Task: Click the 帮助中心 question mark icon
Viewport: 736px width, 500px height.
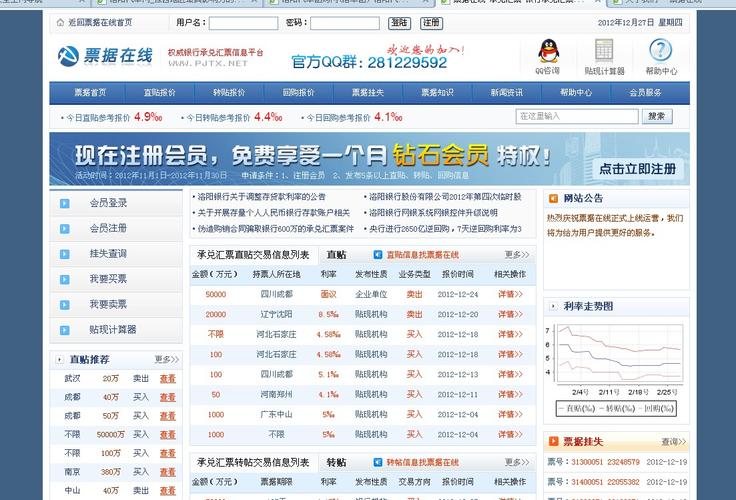Action: (x=660, y=51)
